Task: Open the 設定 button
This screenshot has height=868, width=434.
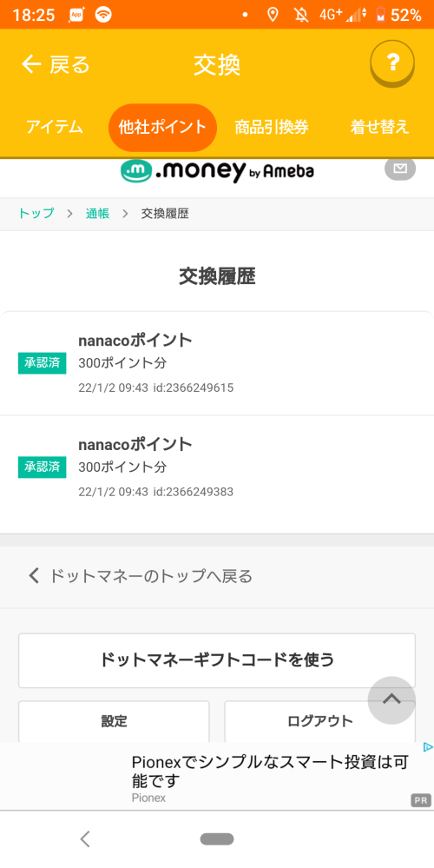Action: (114, 721)
